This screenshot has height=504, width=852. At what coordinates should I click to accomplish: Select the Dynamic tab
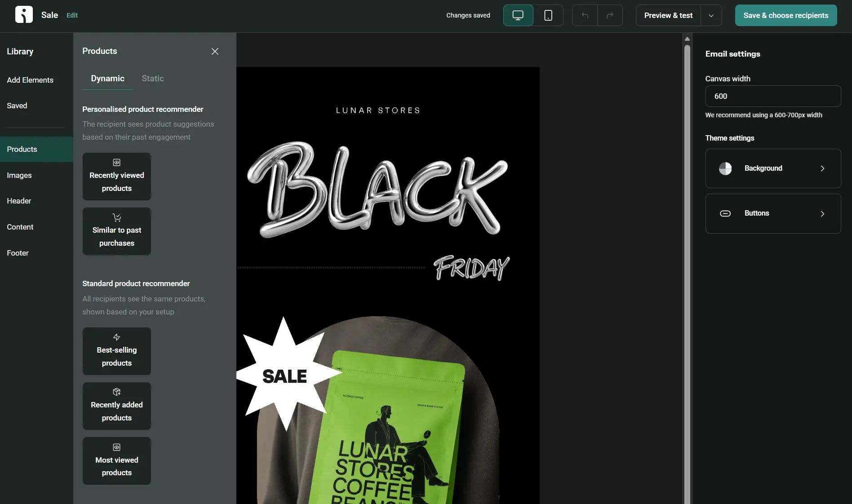coord(107,78)
